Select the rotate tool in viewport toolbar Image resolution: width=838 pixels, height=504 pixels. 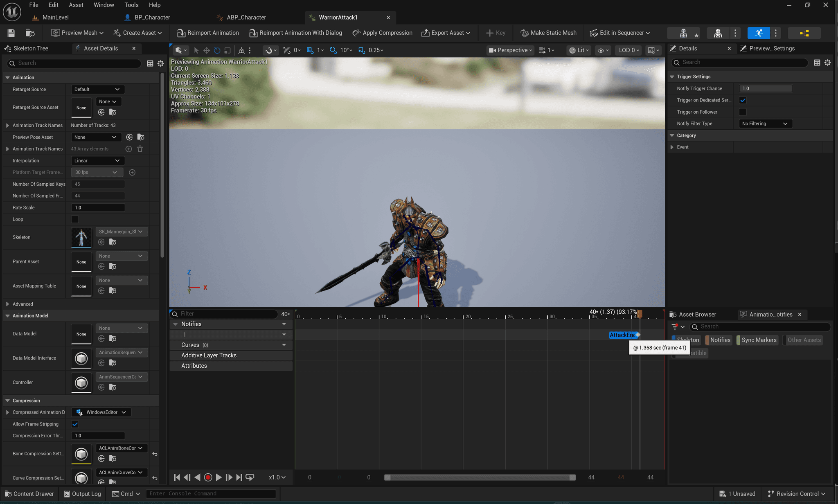click(217, 50)
